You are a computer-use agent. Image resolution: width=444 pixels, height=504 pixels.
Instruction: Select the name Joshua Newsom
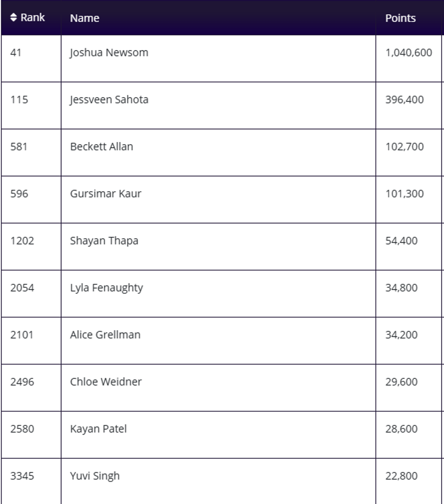(109, 53)
